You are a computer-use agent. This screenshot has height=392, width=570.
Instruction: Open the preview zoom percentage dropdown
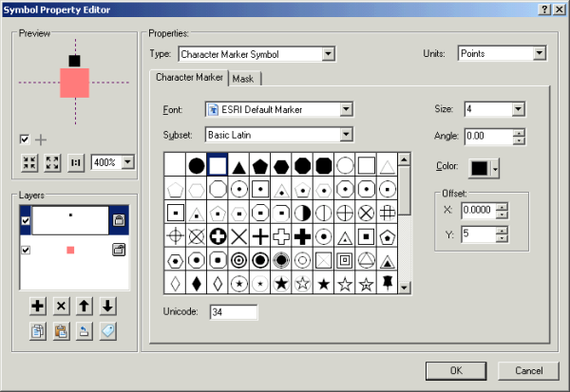pos(127,162)
